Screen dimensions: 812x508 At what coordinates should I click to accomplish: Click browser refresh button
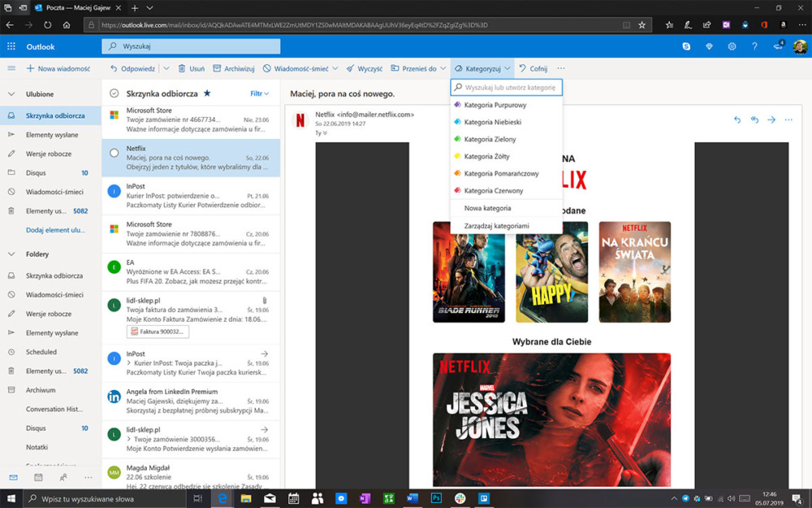[48, 25]
